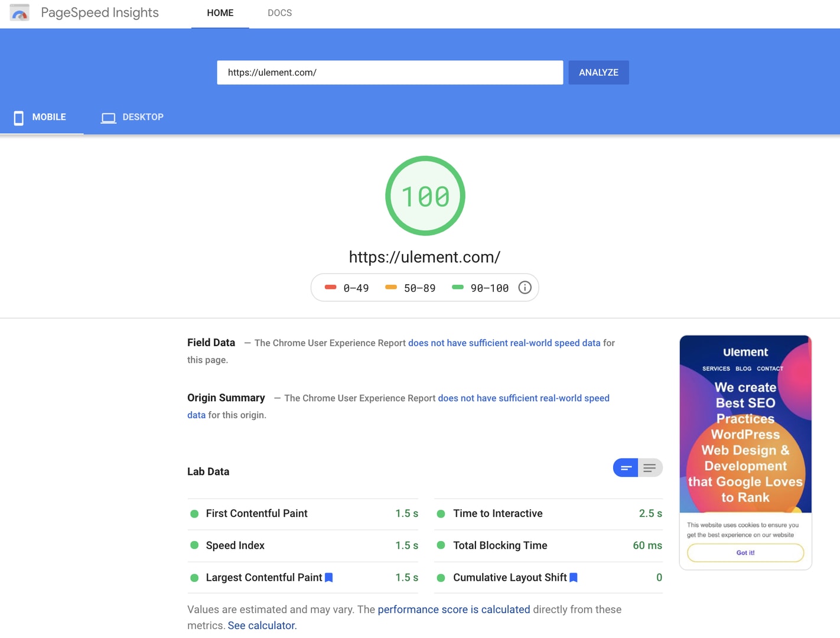The height and width of the screenshot is (638, 840).
Task: Focus the URL input field
Action: point(390,73)
